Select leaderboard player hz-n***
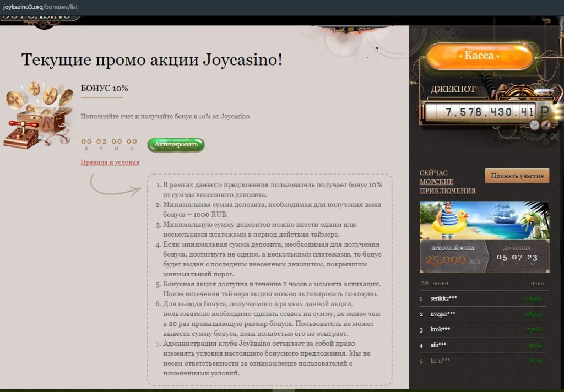 point(440,361)
